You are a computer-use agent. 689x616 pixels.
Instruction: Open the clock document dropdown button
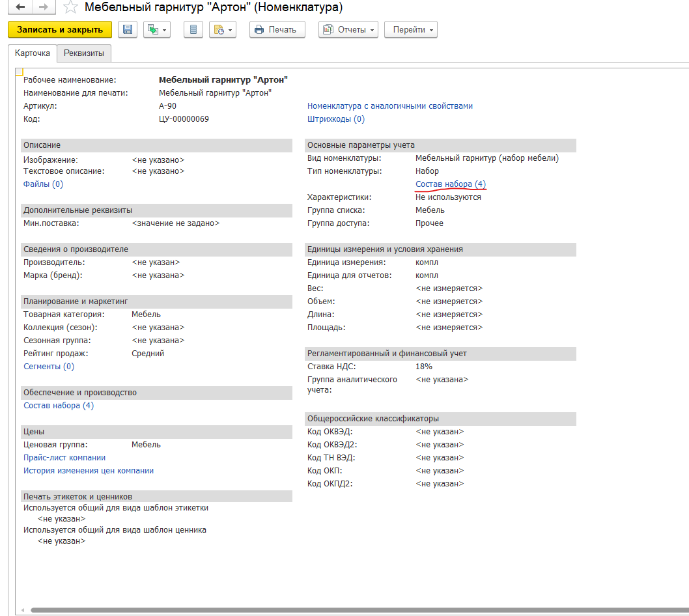[x=222, y=29]
